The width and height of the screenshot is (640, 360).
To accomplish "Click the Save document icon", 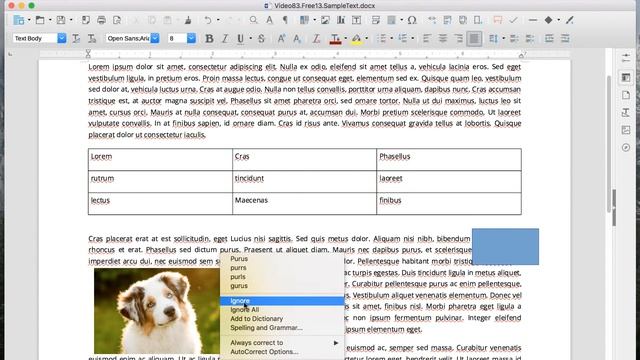I will pyautogui.click(x=61, y=20).
